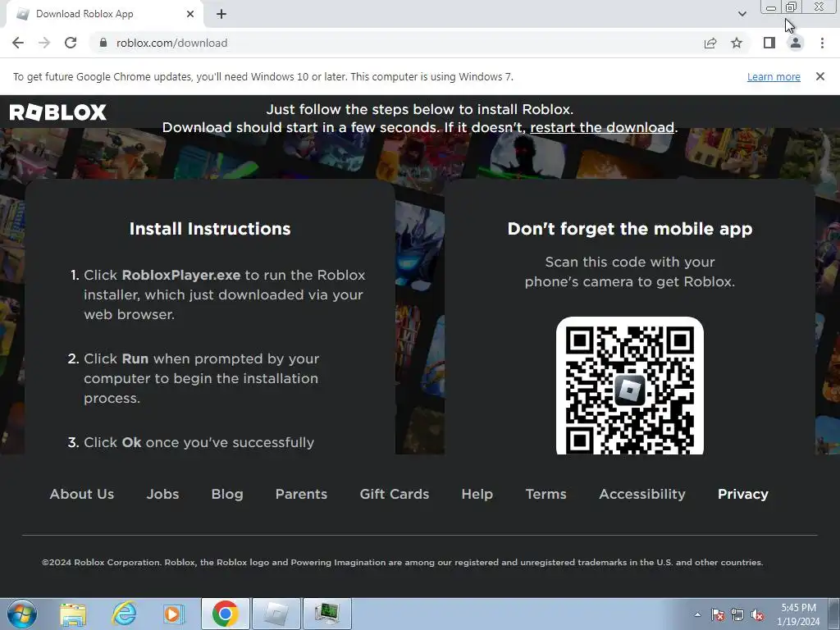840x630 pixels.
Task: Open the Parents footer link
Action: pos(301,494)
